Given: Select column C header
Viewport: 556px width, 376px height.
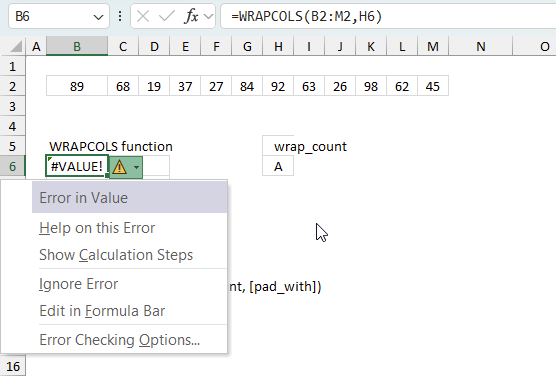Looking at the screenshot, I should point(123,46).
